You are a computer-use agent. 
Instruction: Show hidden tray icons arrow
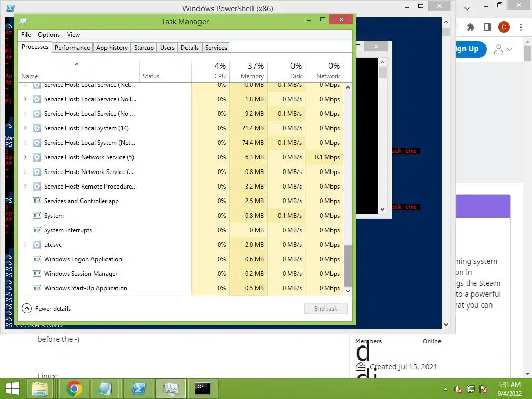point(445,389)
